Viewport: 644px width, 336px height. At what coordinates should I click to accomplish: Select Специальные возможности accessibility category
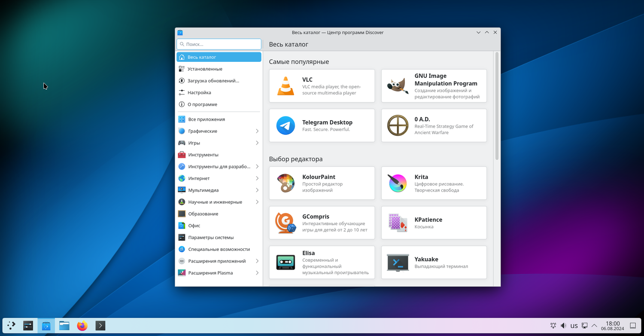pyautogui.click(x=219, y=249)
